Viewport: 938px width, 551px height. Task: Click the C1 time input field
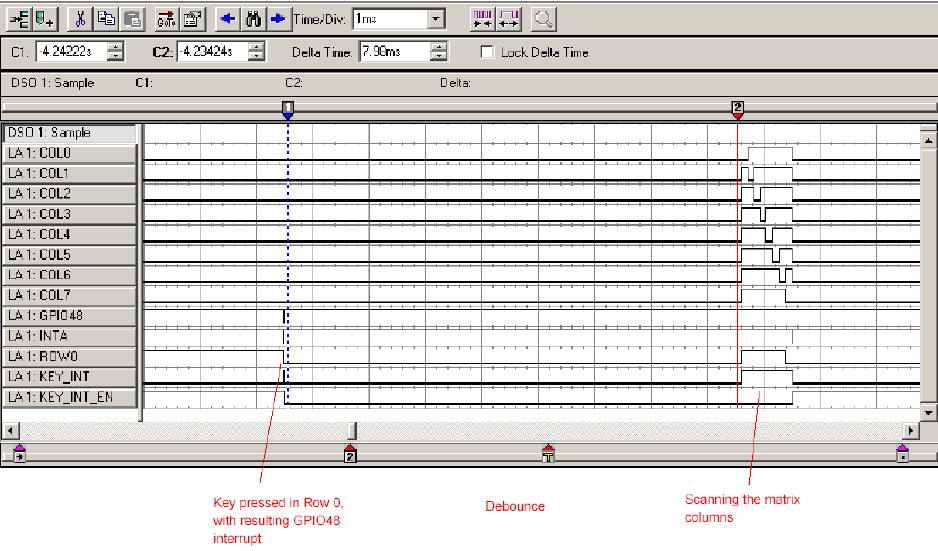[71, 51]
